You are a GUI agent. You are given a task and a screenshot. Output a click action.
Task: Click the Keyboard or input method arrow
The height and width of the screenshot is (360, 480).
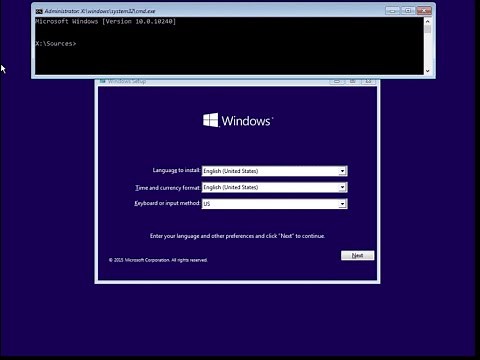(x=342, y=204)
